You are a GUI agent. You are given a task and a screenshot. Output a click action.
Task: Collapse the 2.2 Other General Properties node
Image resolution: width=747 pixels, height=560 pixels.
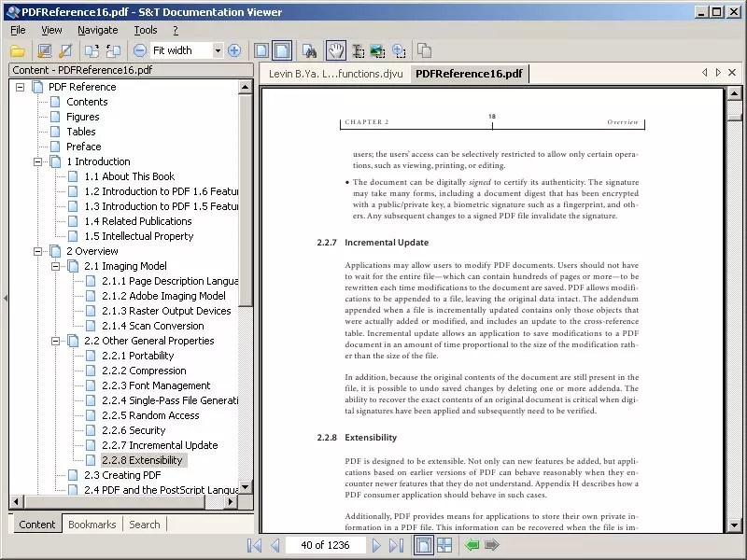pos(55,341)
